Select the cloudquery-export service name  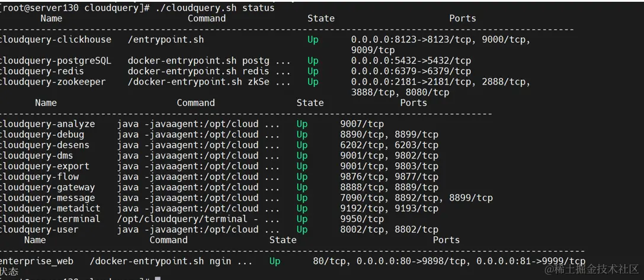click(44, 166)
